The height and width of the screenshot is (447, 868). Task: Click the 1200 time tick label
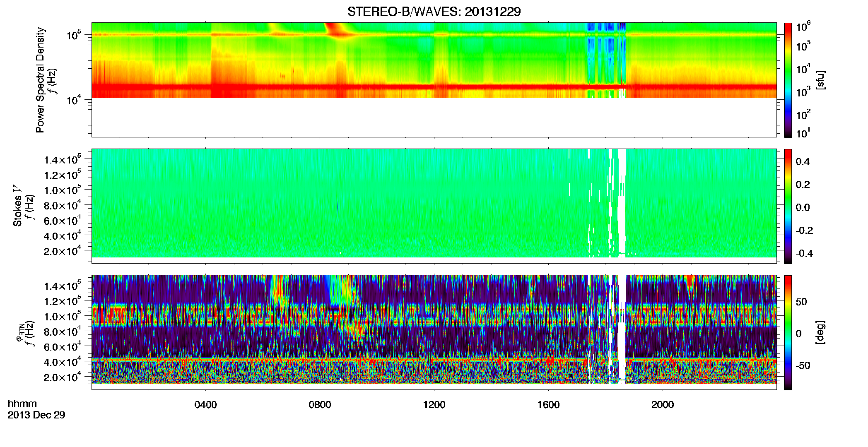(x=434, y=404)
